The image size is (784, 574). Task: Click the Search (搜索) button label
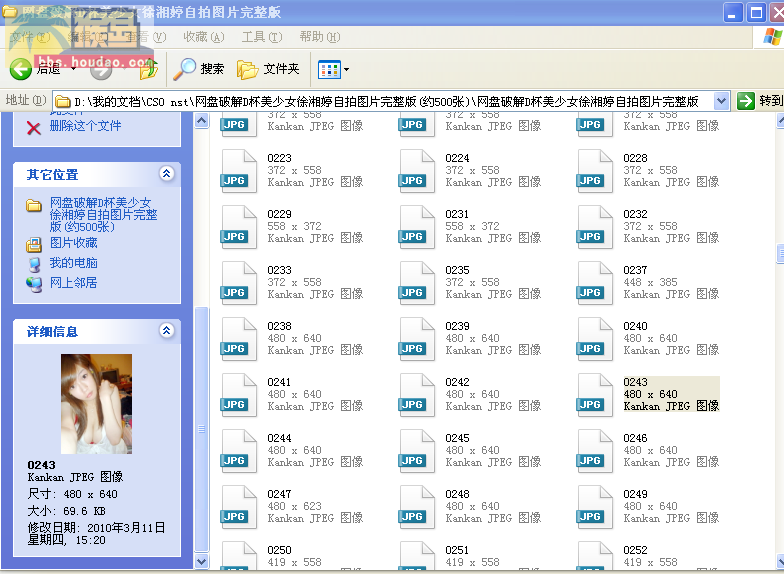pos(212,68)
